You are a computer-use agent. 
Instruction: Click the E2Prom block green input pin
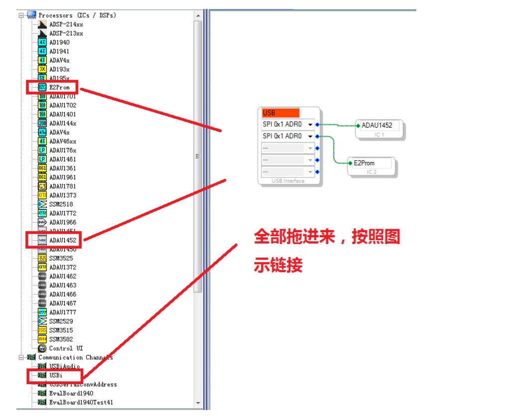(350, 163)
